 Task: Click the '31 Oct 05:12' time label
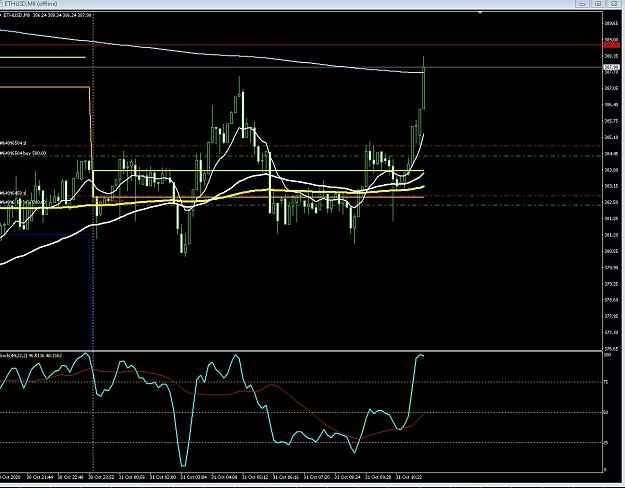[255, 477]
